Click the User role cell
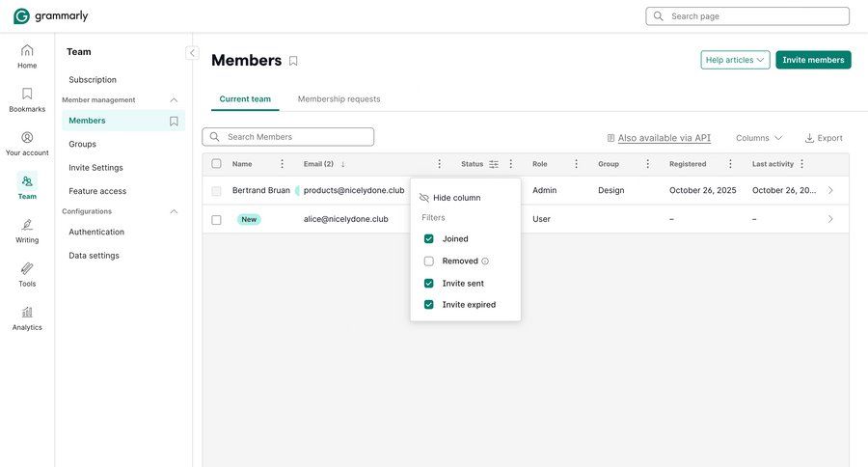Image resolution: width=868 pixels, height=467 pixels. (541, 219)
